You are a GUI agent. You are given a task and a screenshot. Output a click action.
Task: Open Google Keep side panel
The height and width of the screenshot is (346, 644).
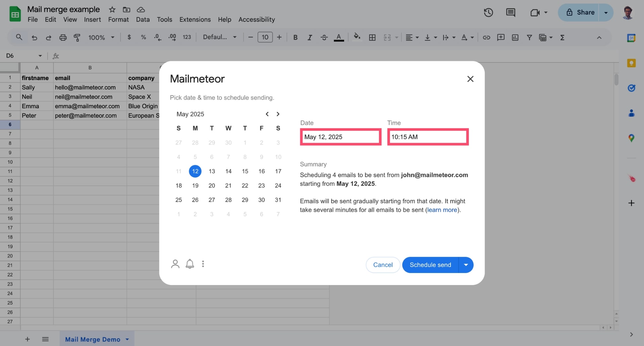tap(631, 63)
